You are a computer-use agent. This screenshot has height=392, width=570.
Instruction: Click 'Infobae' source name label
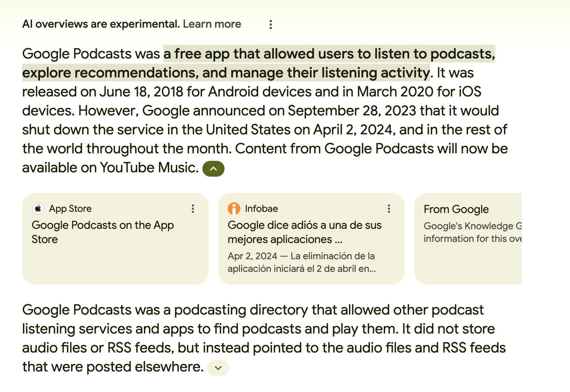261,209
